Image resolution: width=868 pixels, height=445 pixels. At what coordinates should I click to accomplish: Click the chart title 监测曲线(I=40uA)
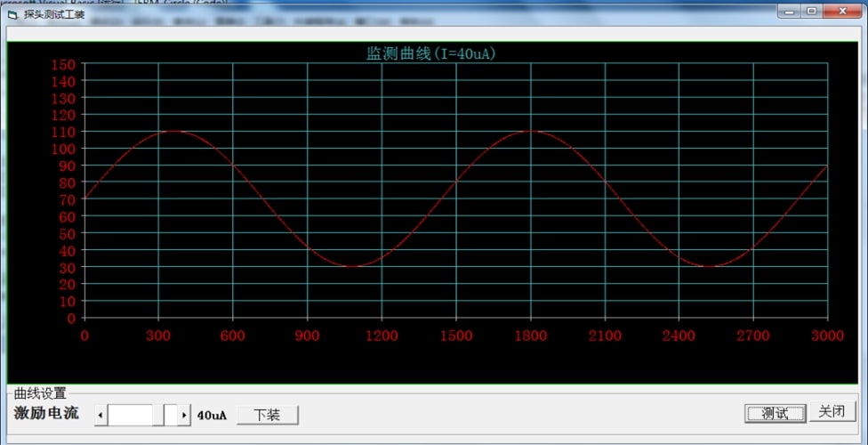point(430,53)
